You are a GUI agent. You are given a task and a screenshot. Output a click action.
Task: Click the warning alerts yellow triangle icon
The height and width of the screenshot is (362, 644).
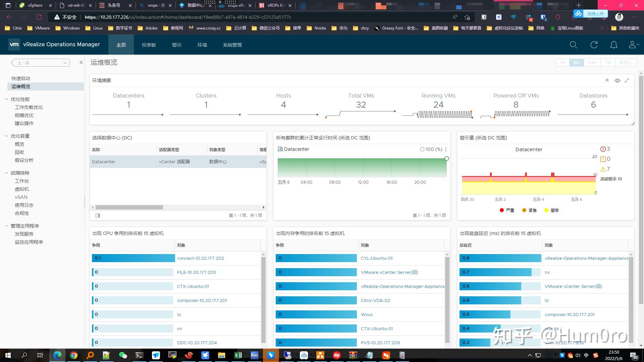pos(603,169)
